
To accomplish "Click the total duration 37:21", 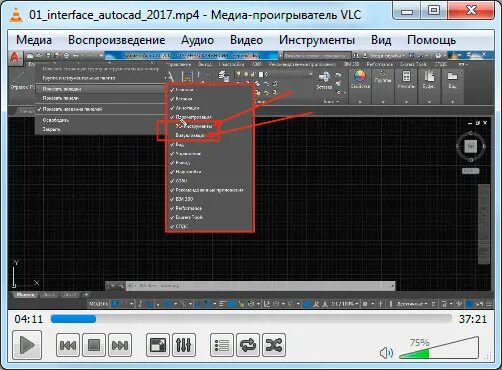I will point(473,319).
